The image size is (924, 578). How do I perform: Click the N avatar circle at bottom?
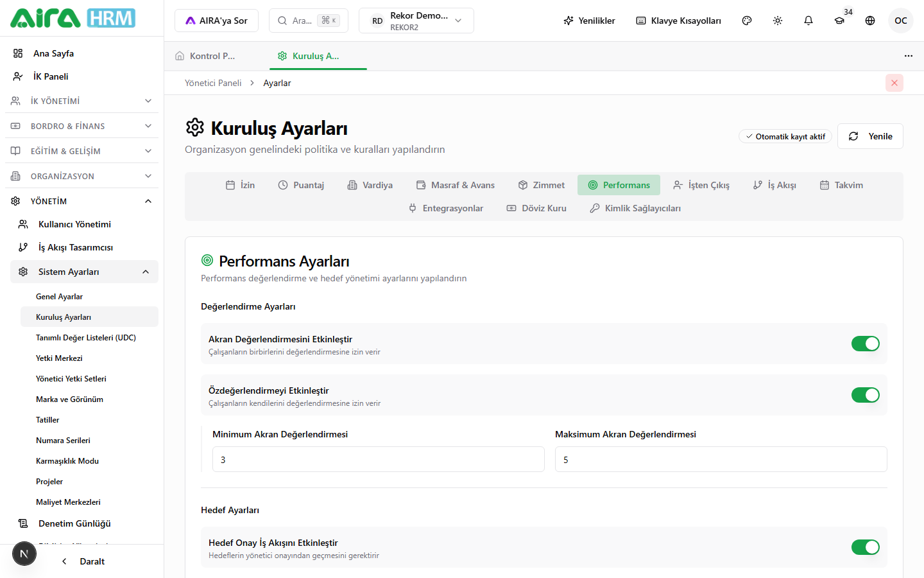tap(24, 554)
